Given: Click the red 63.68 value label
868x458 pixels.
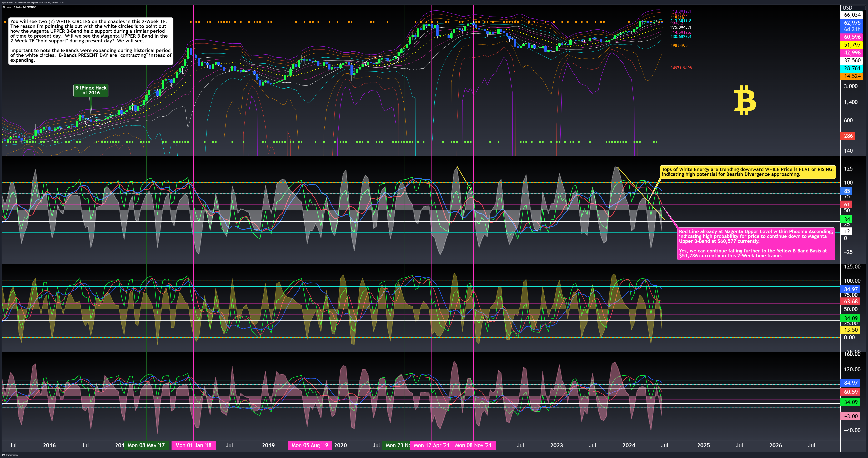Looking at the screenshot, I should coord(850,302).
